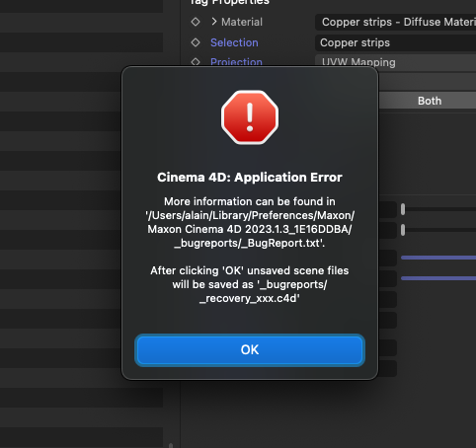The height and width of the screenshot is (448, 476).
Task: Expand the Material chevron
Action: (214, 22)
